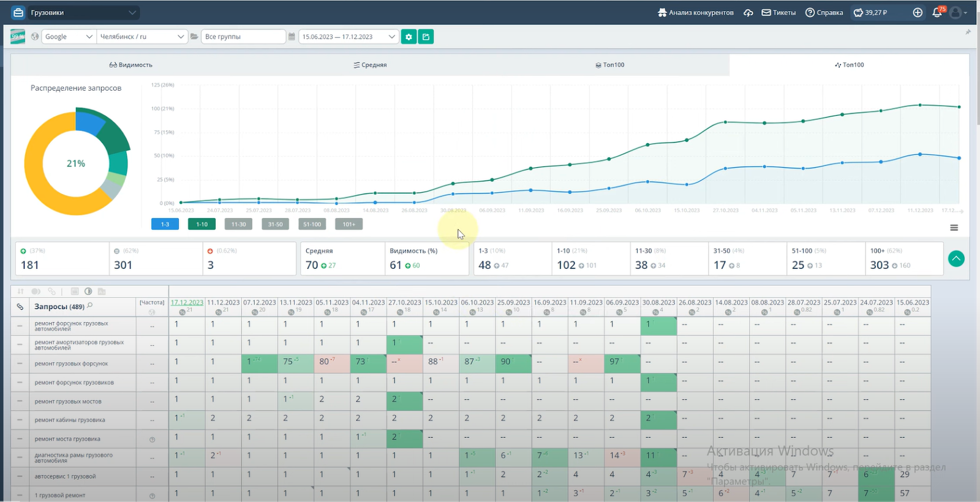Collapse summary with green chevron-up button

click(956, 259)
